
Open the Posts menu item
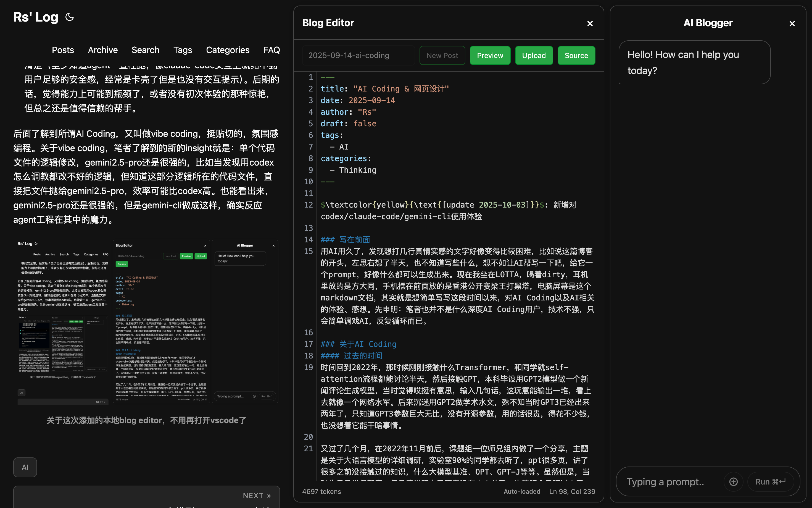63,50
